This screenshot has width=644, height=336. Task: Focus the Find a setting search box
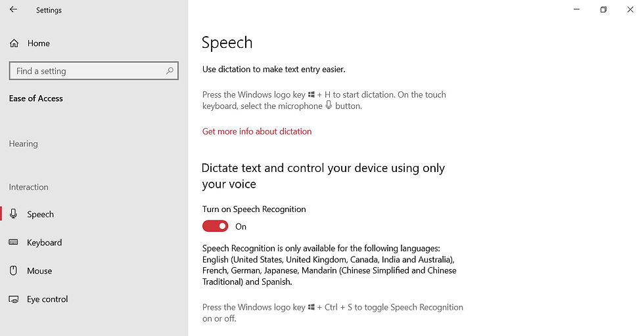(x=93, y=71)
